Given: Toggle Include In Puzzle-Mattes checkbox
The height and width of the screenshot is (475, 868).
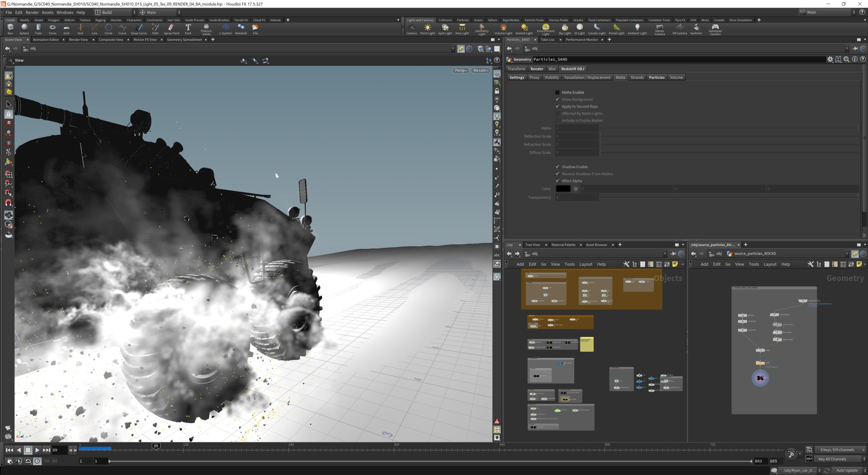Looking at the screenshot, I should 557,120.
